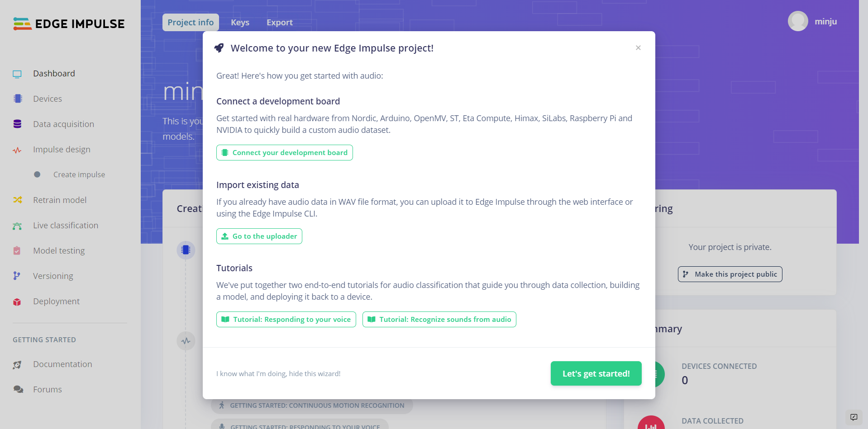This screenshot has width=868, height=429.
Task: Click Connect your development board button
Action: (284, 153)
